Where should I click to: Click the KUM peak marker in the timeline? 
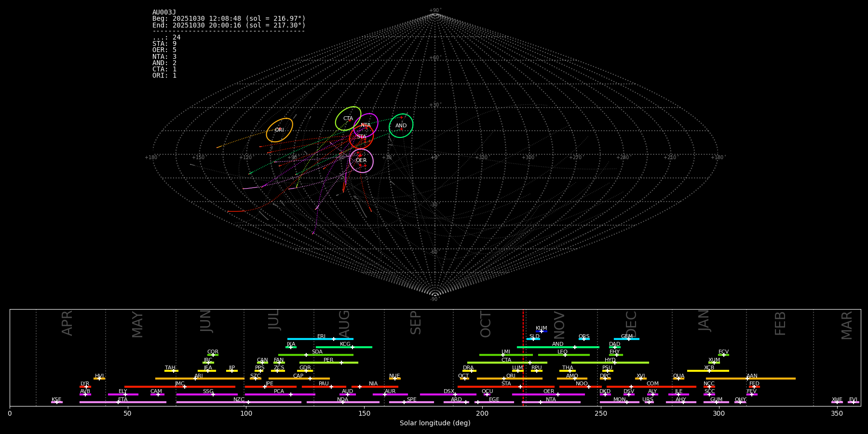[541, 331]
